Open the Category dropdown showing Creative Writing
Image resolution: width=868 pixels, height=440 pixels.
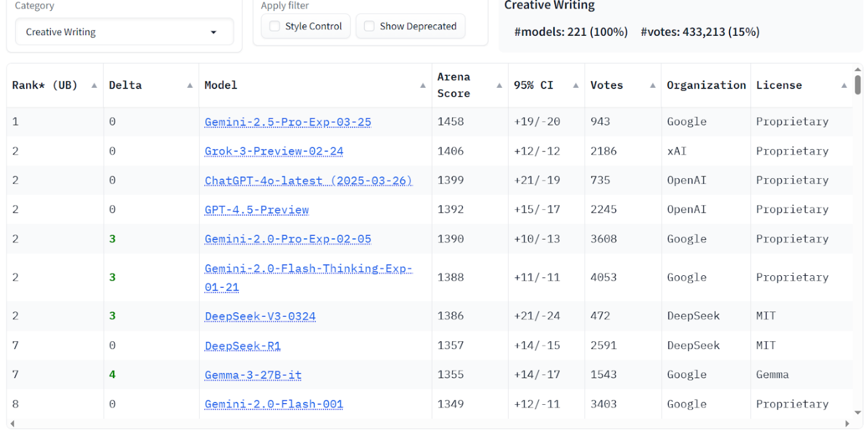tap(124, 32)
